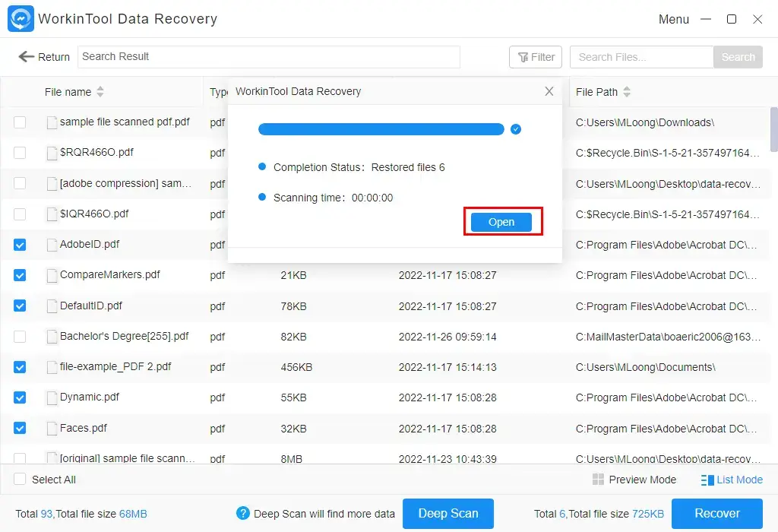Screen dimensions: 778x532
Task: Click the restore progress bar
Action: click(x=381, y=129)
